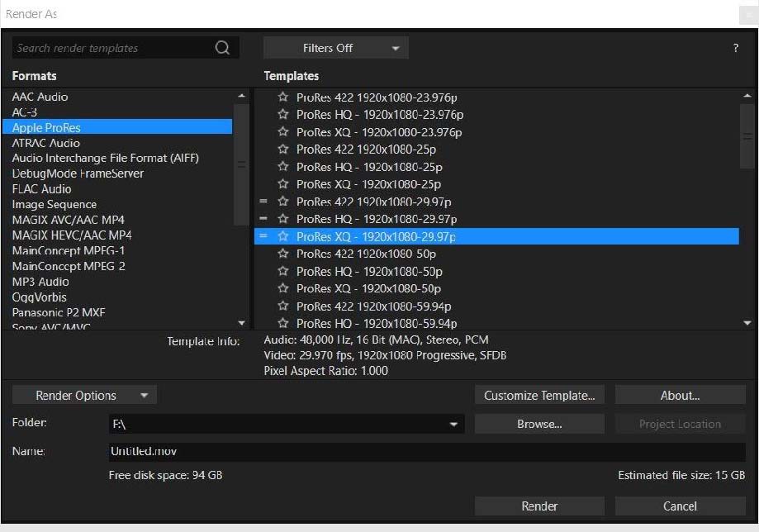759x532 pixels.
Task: Toggle favorite star for ProRes XQ 1920x1080-29.97p
Action: [283, 236]
